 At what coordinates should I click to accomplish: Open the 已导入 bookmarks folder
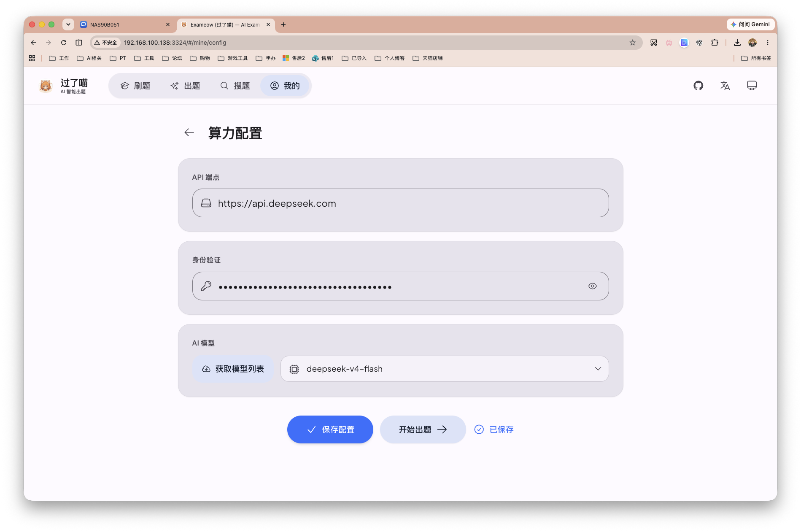click(354, 58)
